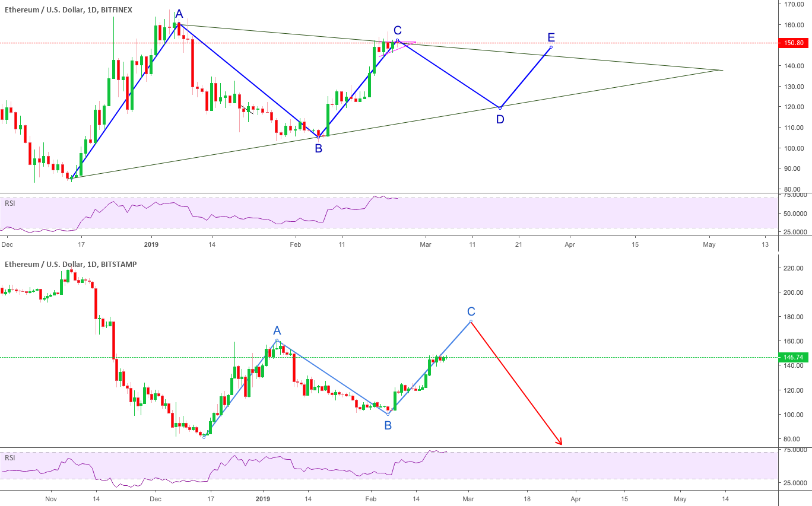
Task: Click projected point D on the Bitfinex chart
Action: (x=500, y=120)
